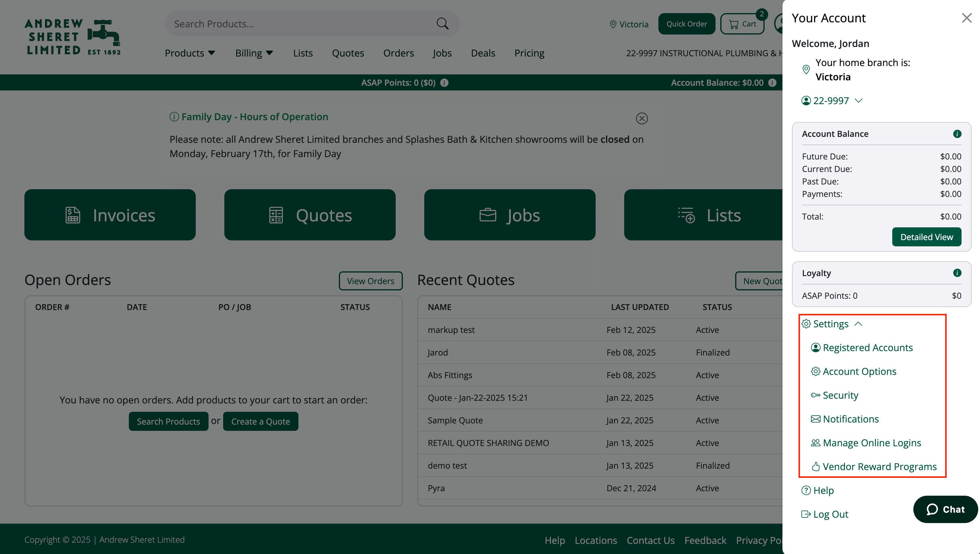Open footer Help link
This screenshot has height=554, width=980.
point(555,540)
